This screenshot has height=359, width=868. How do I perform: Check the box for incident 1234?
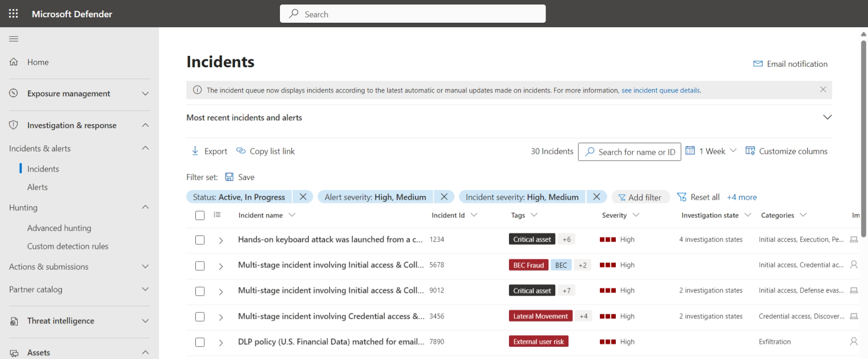200,240
